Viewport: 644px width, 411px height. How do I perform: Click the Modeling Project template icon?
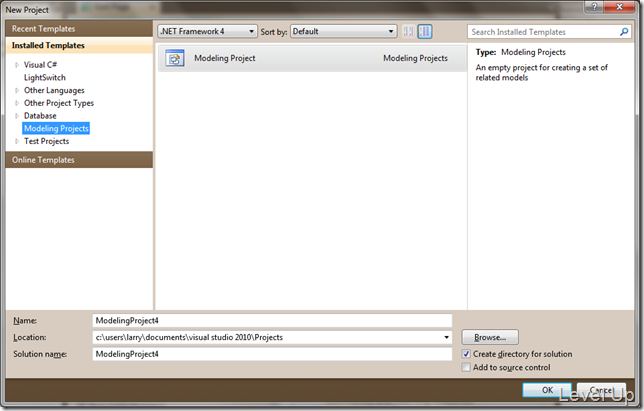point(175,58)
